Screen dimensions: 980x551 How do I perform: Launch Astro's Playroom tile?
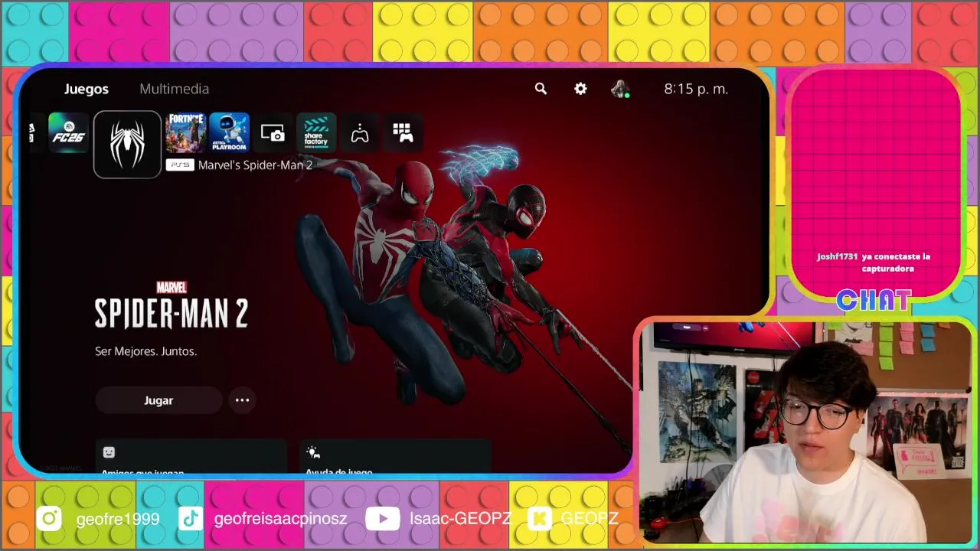230,133
